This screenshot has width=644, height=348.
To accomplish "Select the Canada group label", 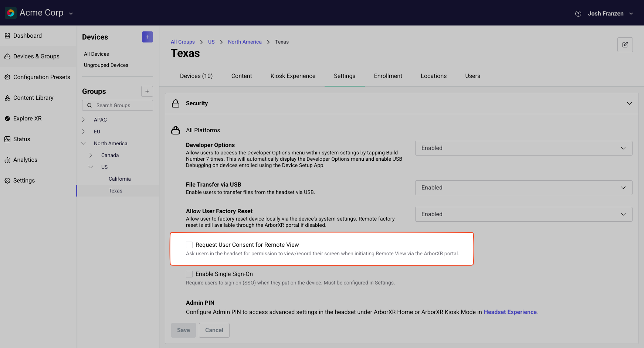I will [x=110, y=155].
